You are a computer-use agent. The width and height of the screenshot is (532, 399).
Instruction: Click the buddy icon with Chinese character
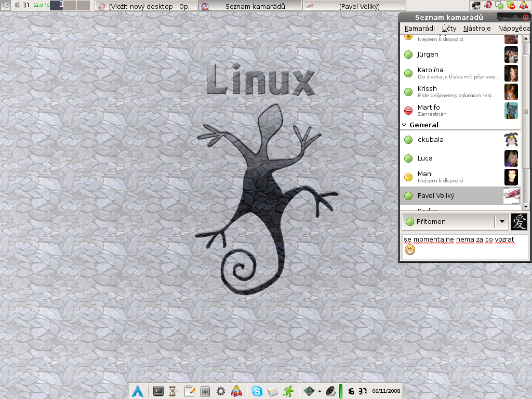pos(519,222)
